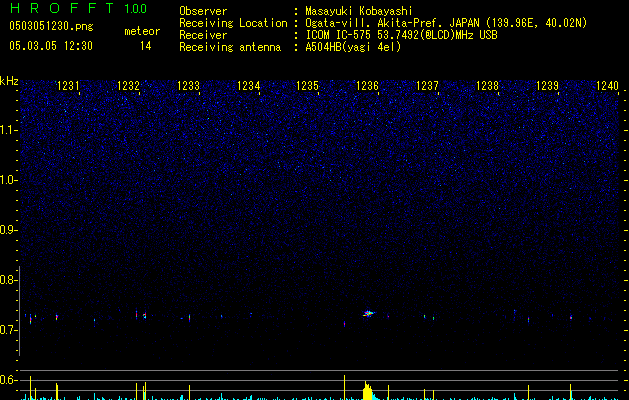Click the wide yellow intensity peak below 1236

[x=367, y=391]
